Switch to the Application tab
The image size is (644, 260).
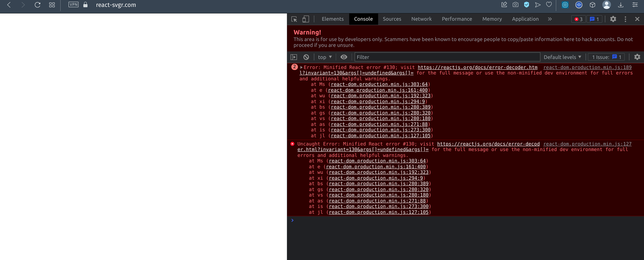525,19
